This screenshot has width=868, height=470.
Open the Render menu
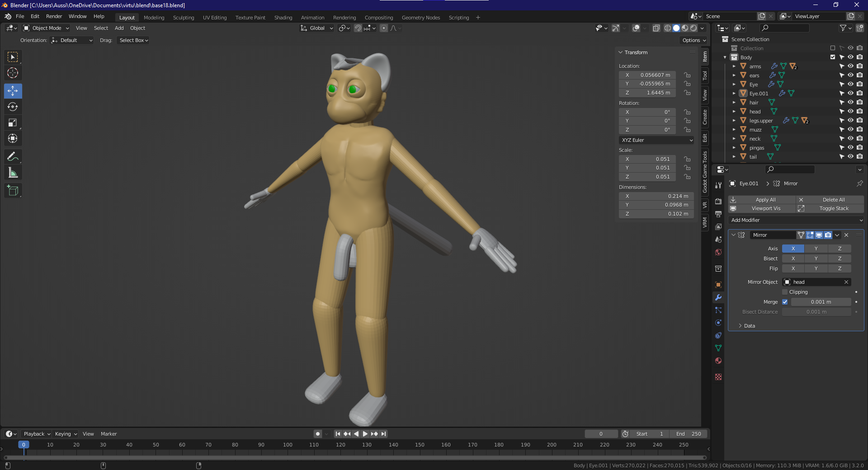54,16
